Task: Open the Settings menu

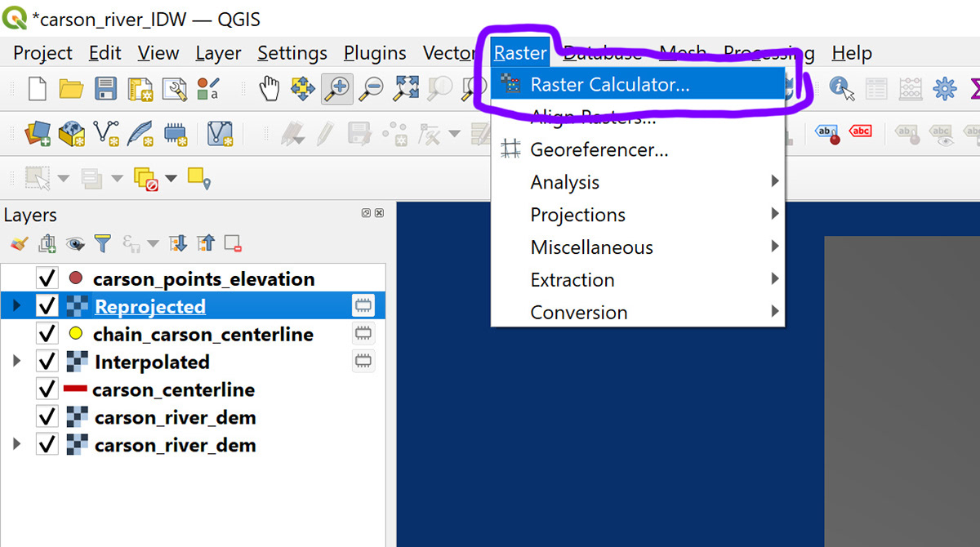Action: 292,53
